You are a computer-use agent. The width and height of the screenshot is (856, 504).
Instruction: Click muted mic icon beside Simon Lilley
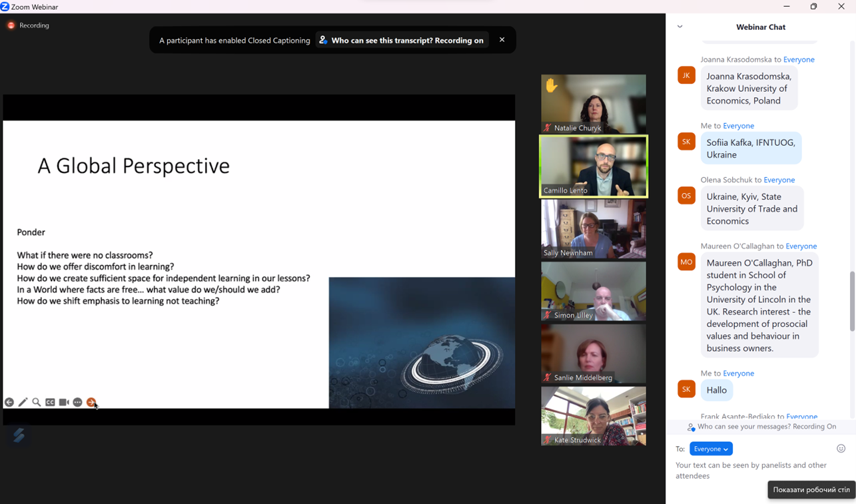pyautogui.click(x=548, y=315)
